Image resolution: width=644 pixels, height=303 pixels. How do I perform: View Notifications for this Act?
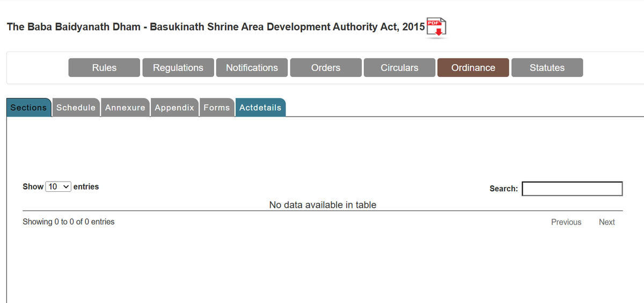tap(252, 68)
